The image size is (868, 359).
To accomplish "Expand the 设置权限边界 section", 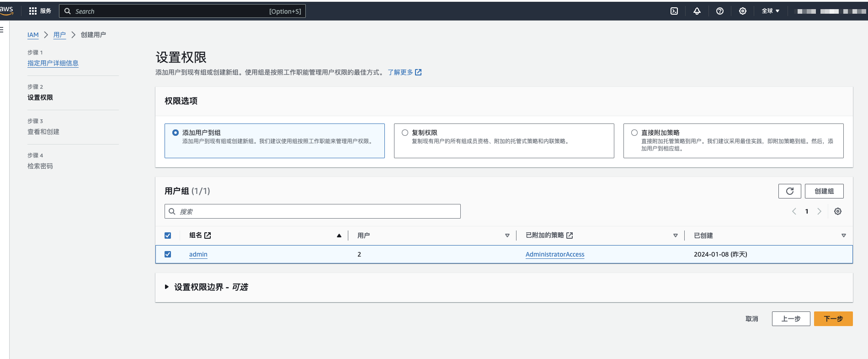I will [x=167, y=287].
